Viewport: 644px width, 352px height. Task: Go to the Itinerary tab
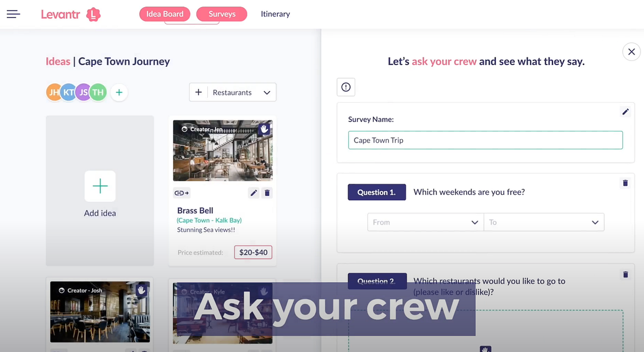pyautogui.click(x=275, y=14)
